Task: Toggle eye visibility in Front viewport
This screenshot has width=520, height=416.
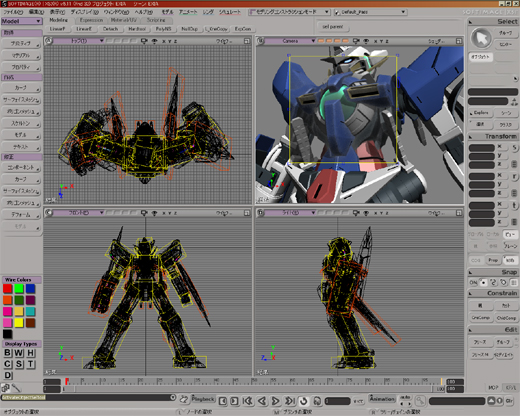Action: coord(154,213)
